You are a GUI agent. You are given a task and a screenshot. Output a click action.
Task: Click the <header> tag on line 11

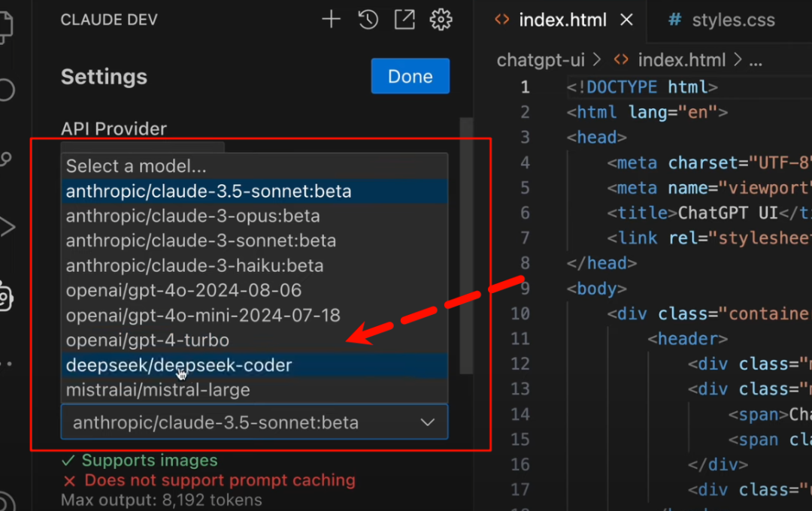688,339
